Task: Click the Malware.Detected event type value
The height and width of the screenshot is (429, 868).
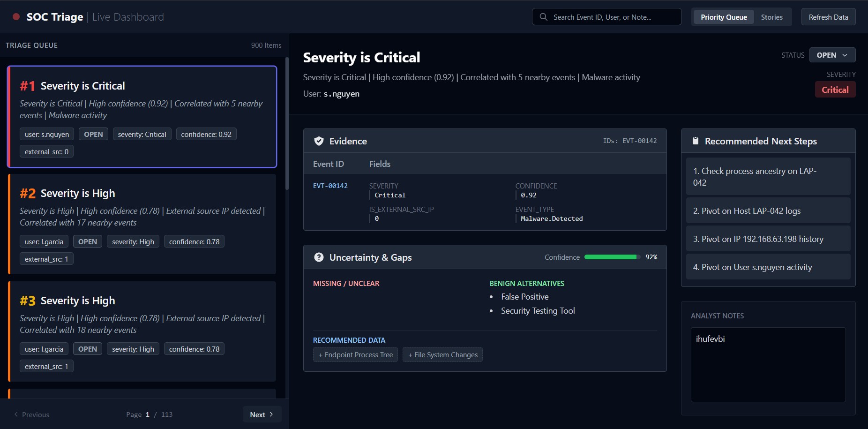Action: click(552, 218)
